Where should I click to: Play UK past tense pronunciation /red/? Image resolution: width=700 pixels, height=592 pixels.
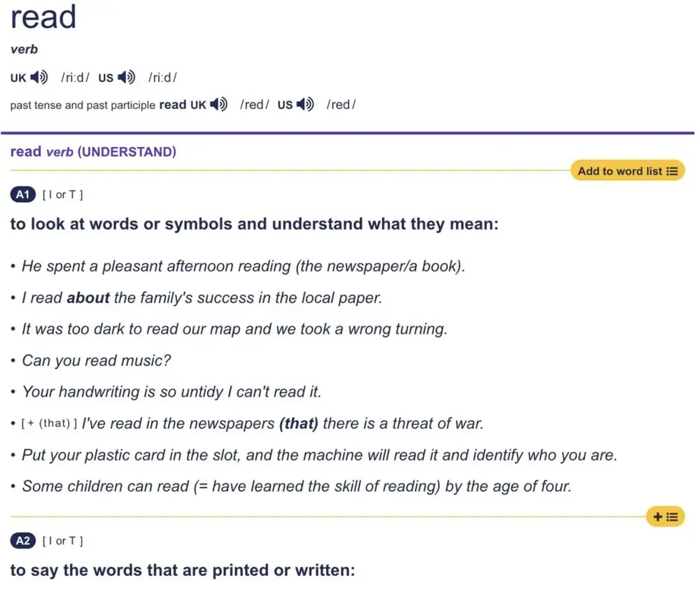(218, 104)
